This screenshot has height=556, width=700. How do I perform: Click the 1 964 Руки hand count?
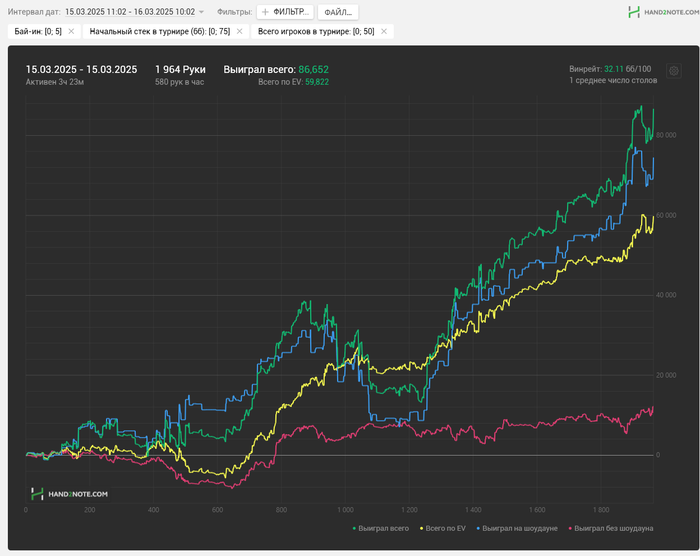(x=180, y=70)
